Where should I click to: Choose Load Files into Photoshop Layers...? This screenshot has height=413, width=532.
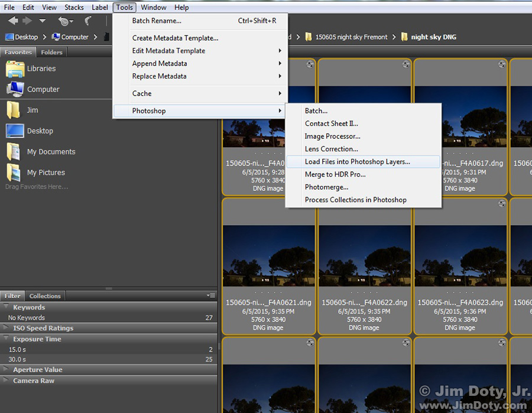[x=364, y=162]
